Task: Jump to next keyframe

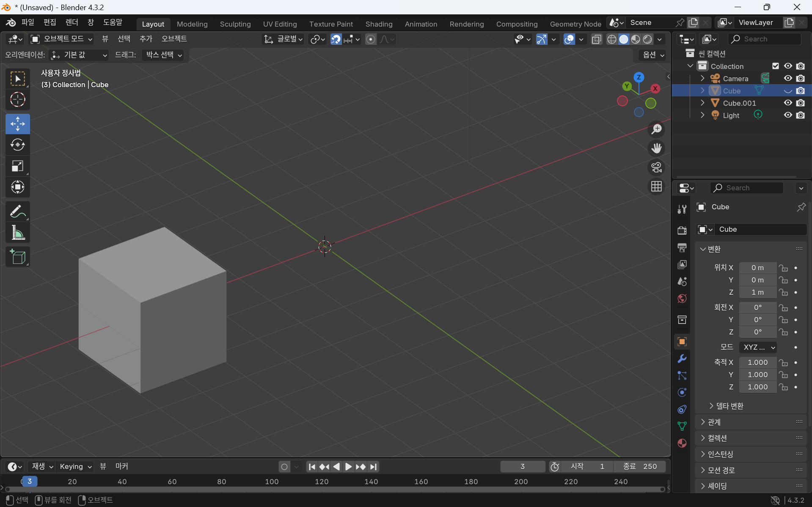Action: coord(361,467)
